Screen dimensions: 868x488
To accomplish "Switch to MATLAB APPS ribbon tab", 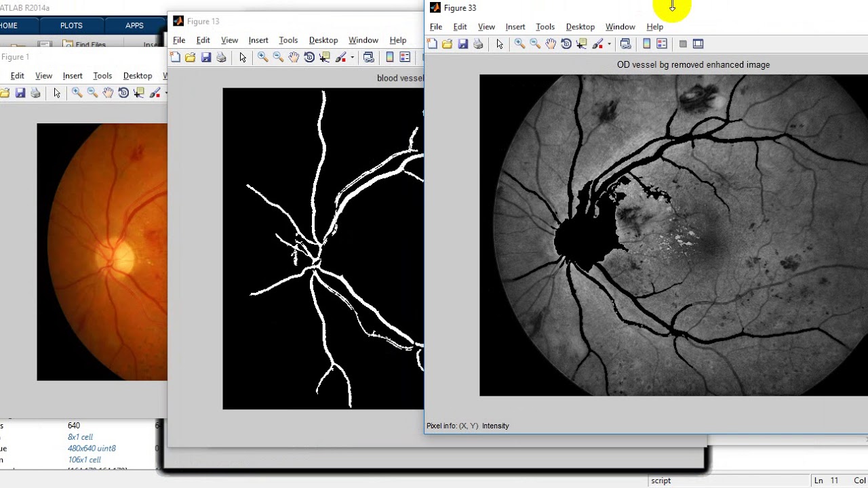I will tap(134, 26).
